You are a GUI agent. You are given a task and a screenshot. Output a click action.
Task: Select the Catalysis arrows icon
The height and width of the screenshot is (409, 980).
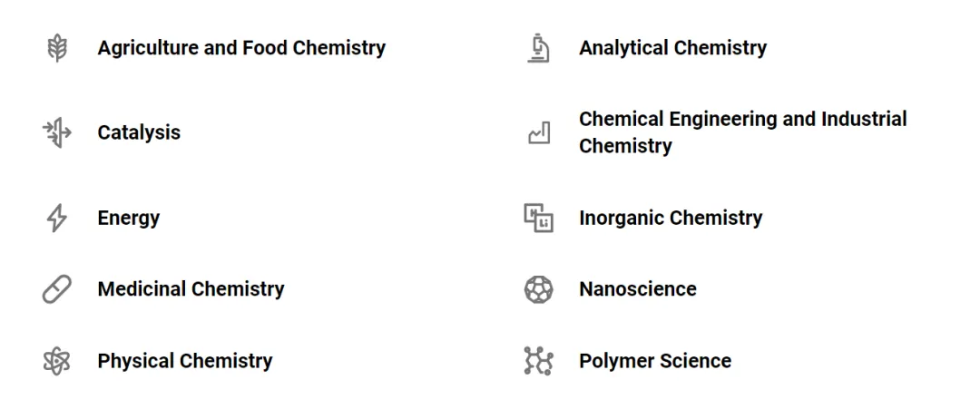[x=57, y=132]
